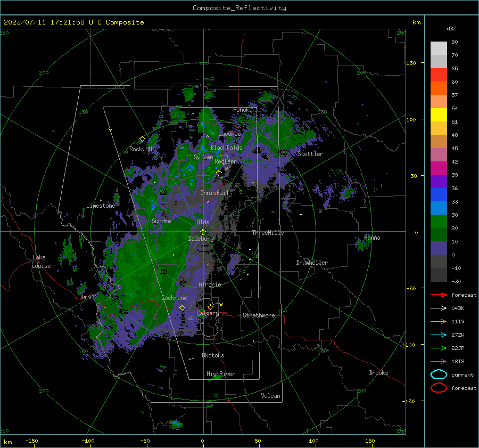
Task: Click the Ponoka city label
Action: pos(243,110)
